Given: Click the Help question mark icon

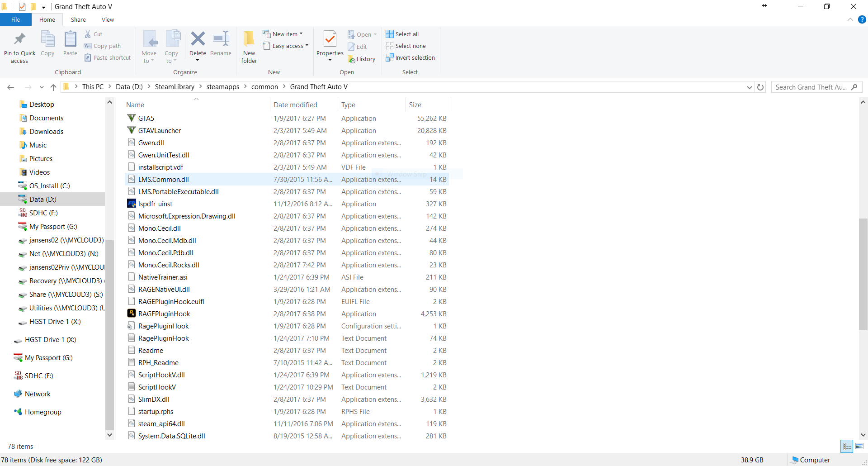Looking at the screenshot, I should pyautogui.click(x=862, y=20).
